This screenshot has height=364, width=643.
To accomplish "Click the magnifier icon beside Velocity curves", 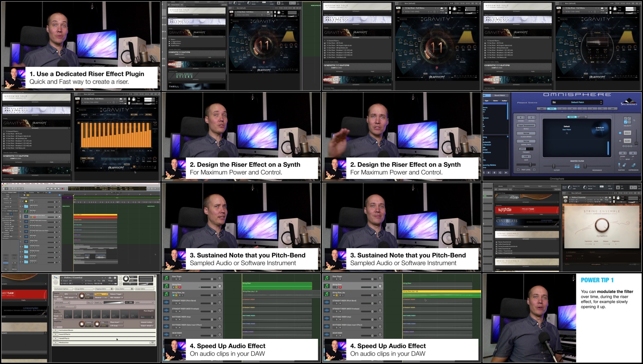I will pyautogui.click(x=634, y=120).
